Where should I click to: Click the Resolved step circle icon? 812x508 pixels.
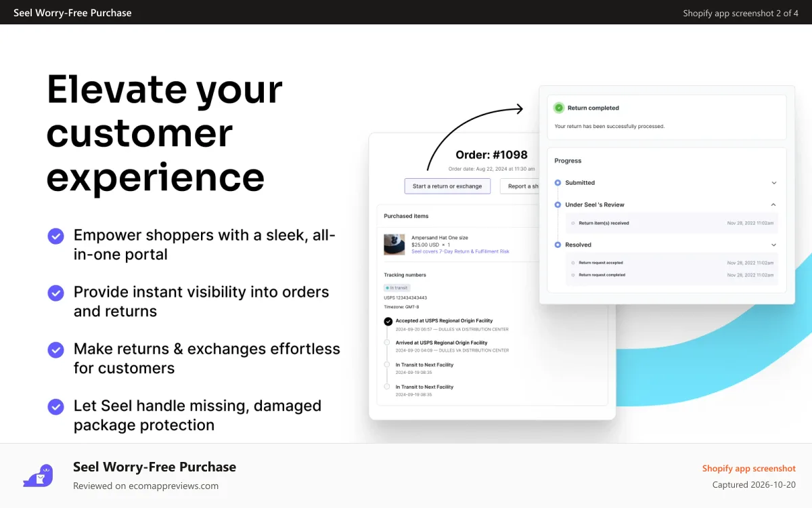pos(558,245)
